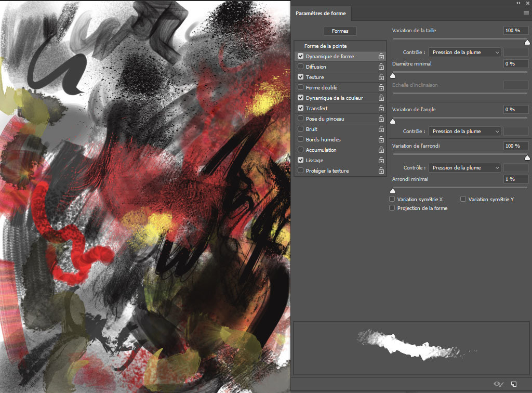Image resolution: width=532 pixels, height=393 pixels.
Task: Enable the Diffusion checkbox
Action: tap(300, 67)
